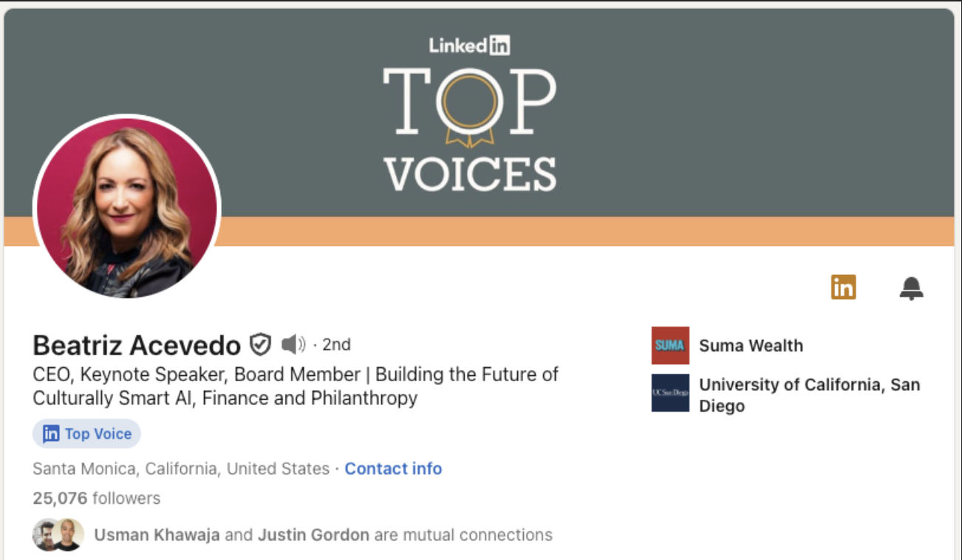This screenshot has height=560, width=962.
Task: Open Justin Gordon mutual connection profile
Action: tap(313, 535)
